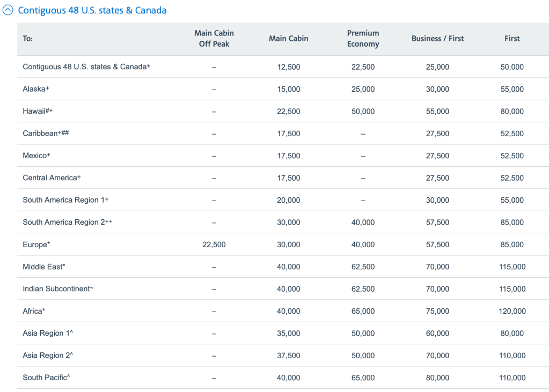This screenshot has width=549, height=392.
Task: Select the Premium Economy column header
Action: tap(363, 39)
